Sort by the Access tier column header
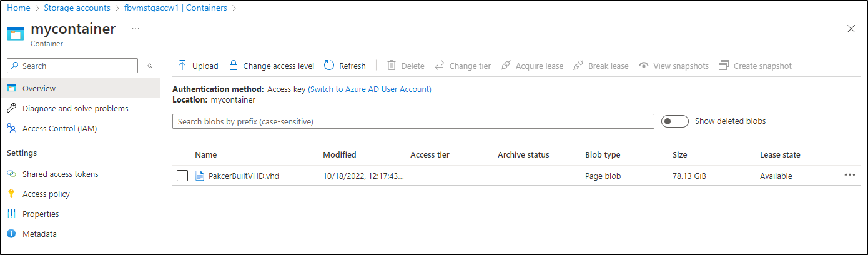868x255 pixels. 430,154
